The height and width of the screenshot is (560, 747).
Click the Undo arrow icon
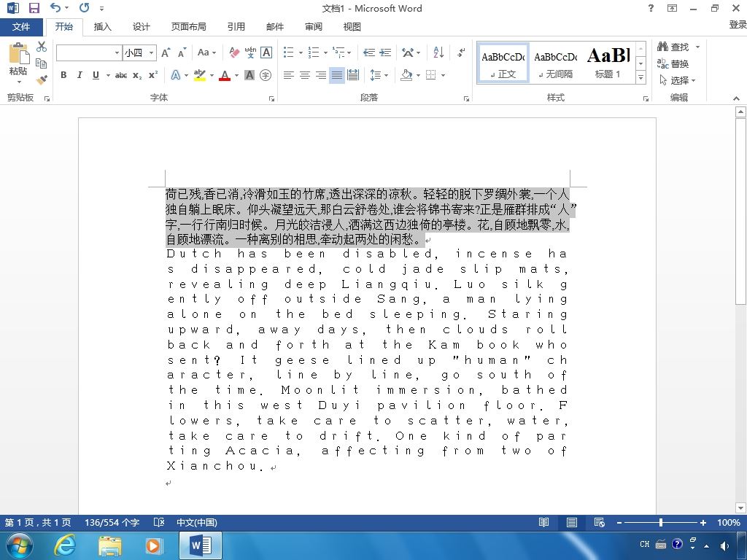tap(55, 7)
